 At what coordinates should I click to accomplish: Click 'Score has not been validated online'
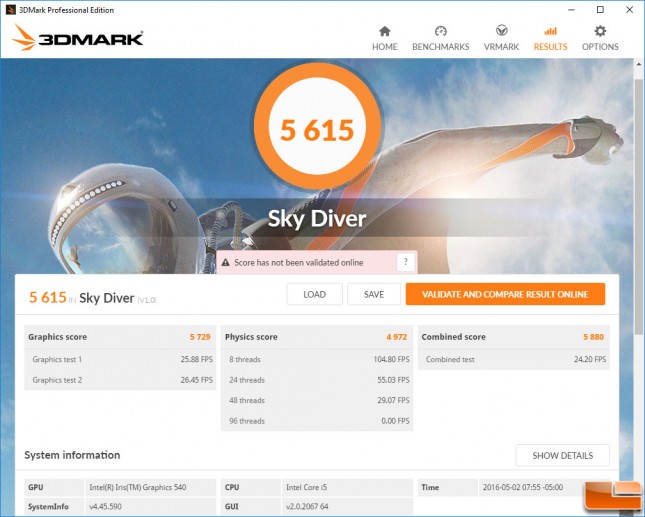tap(299, 262)
